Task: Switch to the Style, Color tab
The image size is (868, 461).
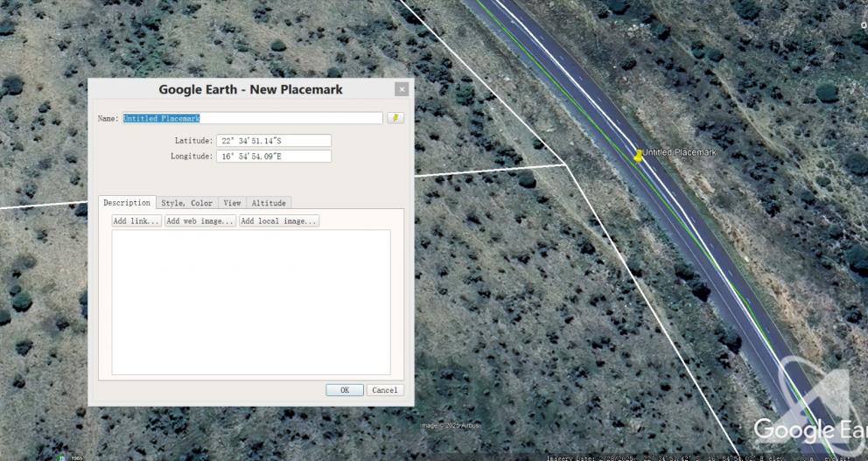Action: 186,203
